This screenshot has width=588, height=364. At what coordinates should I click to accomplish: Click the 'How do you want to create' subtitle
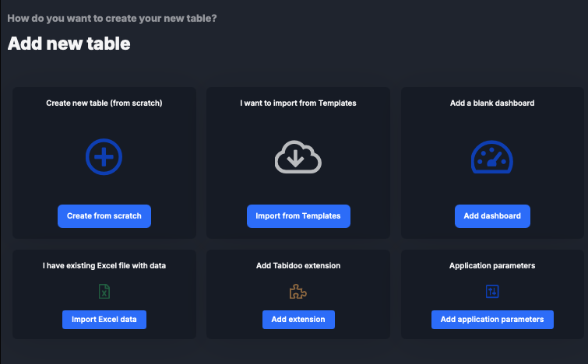pos(112,18)
